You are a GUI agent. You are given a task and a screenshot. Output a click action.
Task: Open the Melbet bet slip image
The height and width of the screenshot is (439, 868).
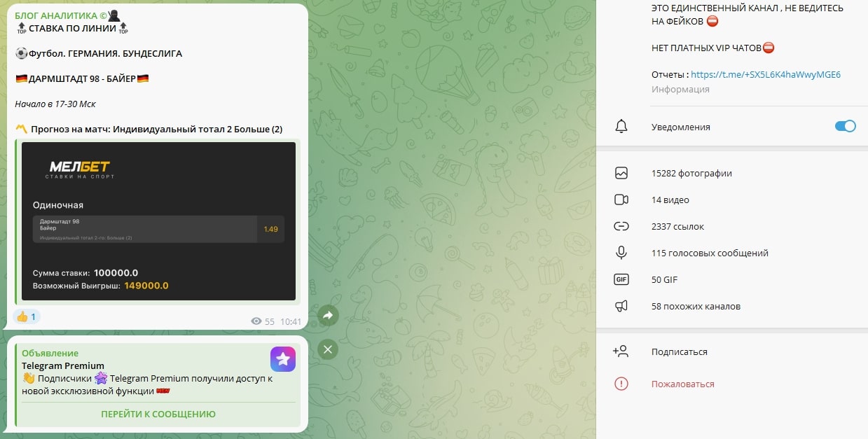coord(158,221)
